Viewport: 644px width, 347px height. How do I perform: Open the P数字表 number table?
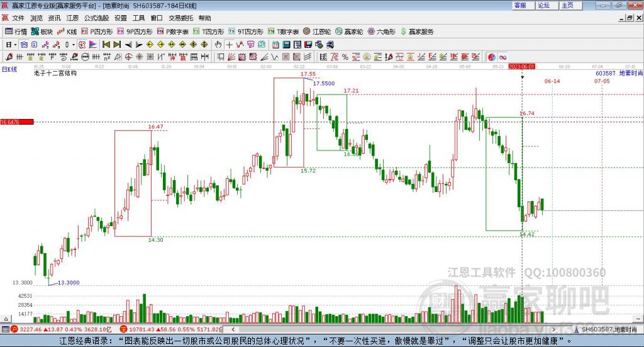173,31
